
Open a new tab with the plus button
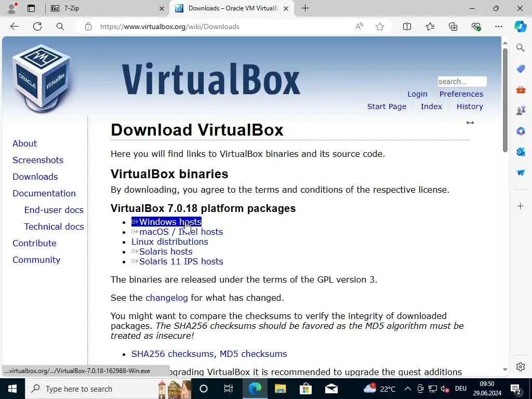[305, 8]
